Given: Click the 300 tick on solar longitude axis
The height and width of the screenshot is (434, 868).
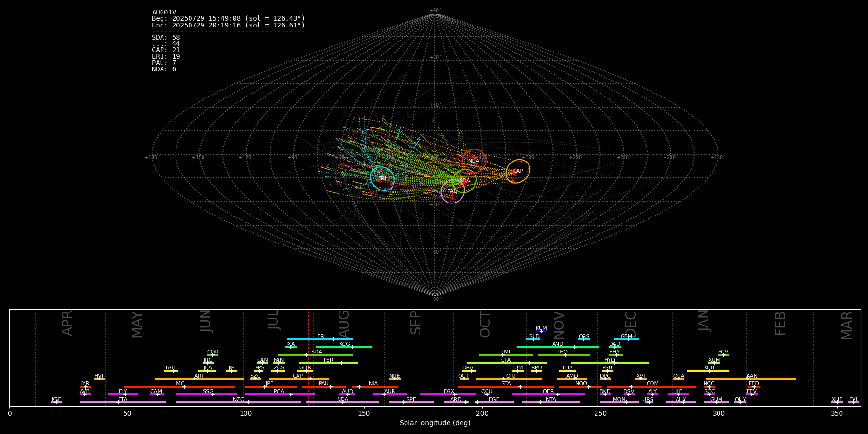Looking at the screenshot, I should pos(719,413).
